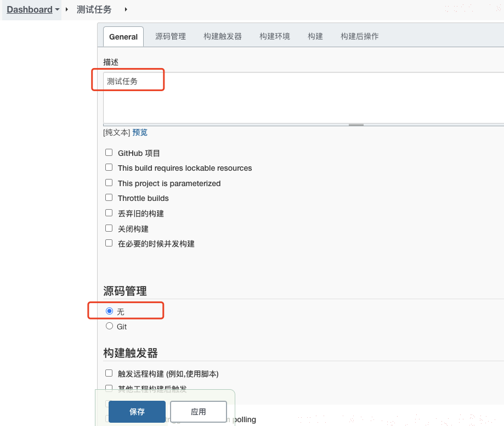Image resolution: width=504 pixels, height=426 pixels.
Task: Click the description textarea resize handle
Action: pyautogui.click(x=356, y=125)
